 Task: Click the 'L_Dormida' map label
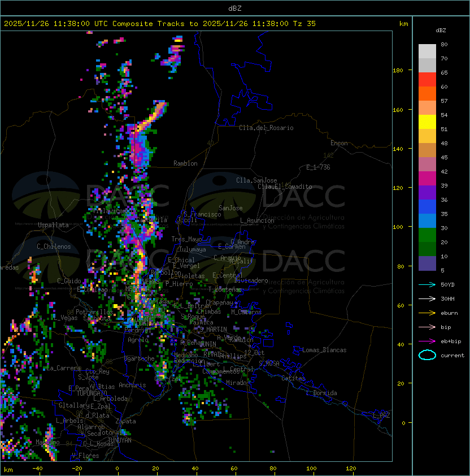click(x=321, y=393)
